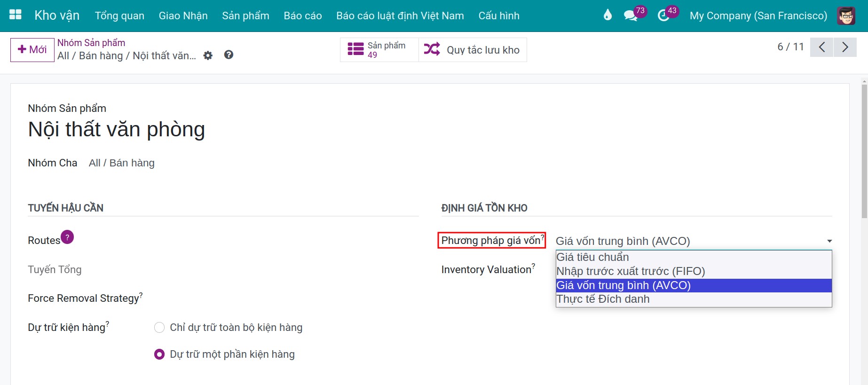Viewport: 868px width, 385px height.
Task: Open My Company (San Francisco) company switcher
Action: pyautogui.click(x=758, y=16)
